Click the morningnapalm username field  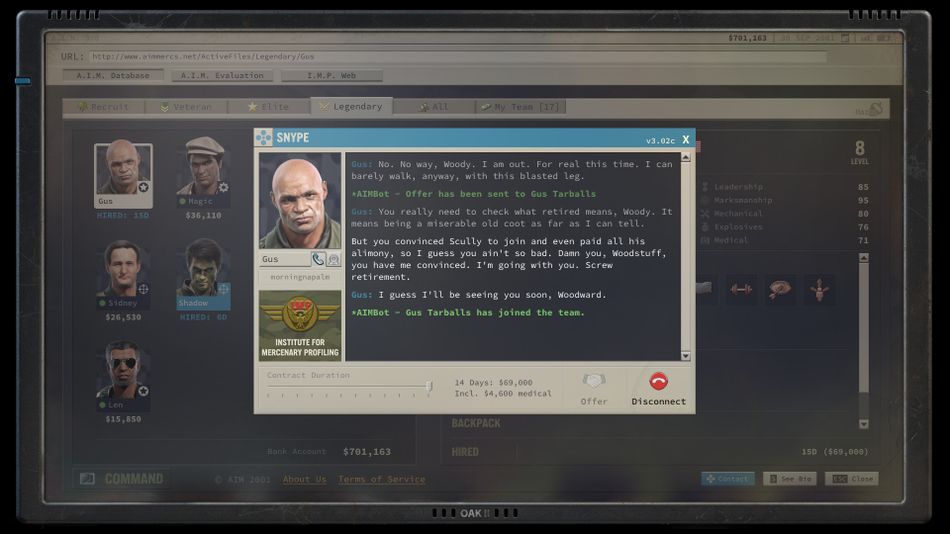[300, 277]
